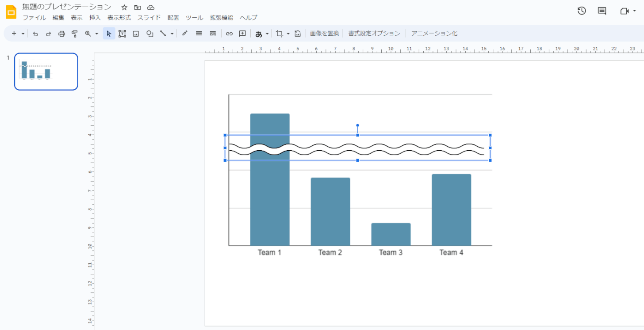The height and width of the screenshot is (330, 644).
Task: Open the 配置 menu
Action: [x=173, y=18]
